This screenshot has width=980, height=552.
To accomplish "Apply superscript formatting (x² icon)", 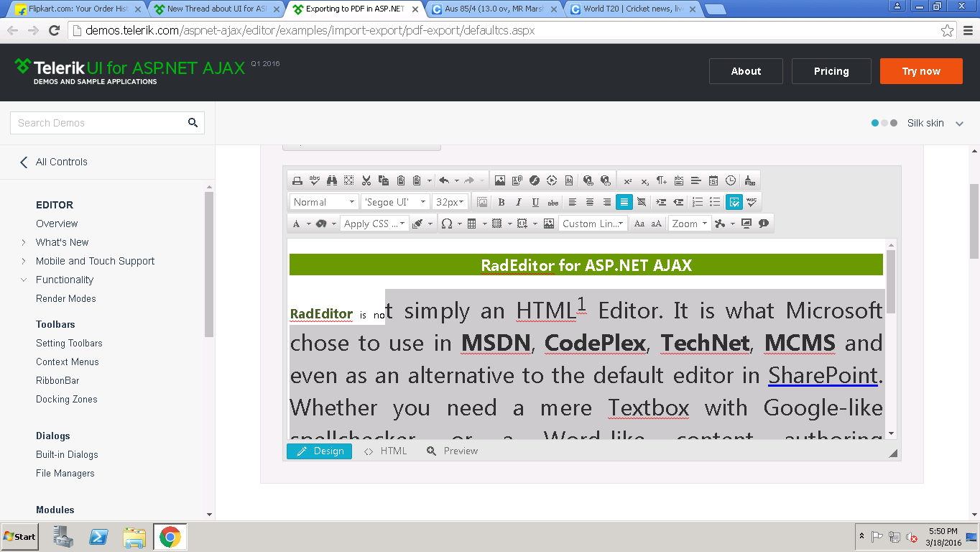I will pos(628,180).
